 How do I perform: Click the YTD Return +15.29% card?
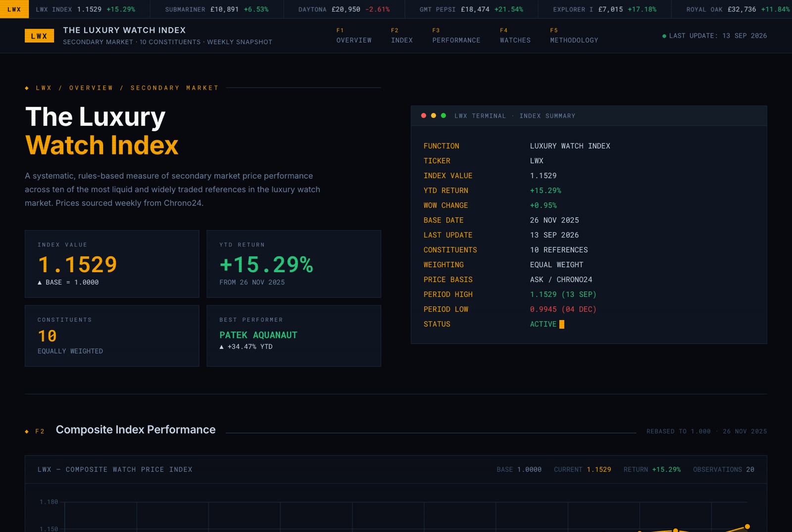click(294, 264)
